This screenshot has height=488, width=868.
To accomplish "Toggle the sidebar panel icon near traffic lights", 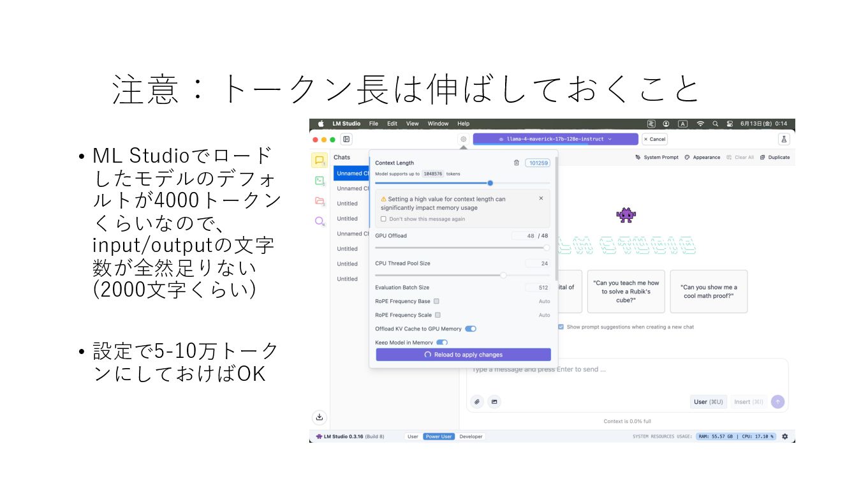I will click(x=346, y=139).
